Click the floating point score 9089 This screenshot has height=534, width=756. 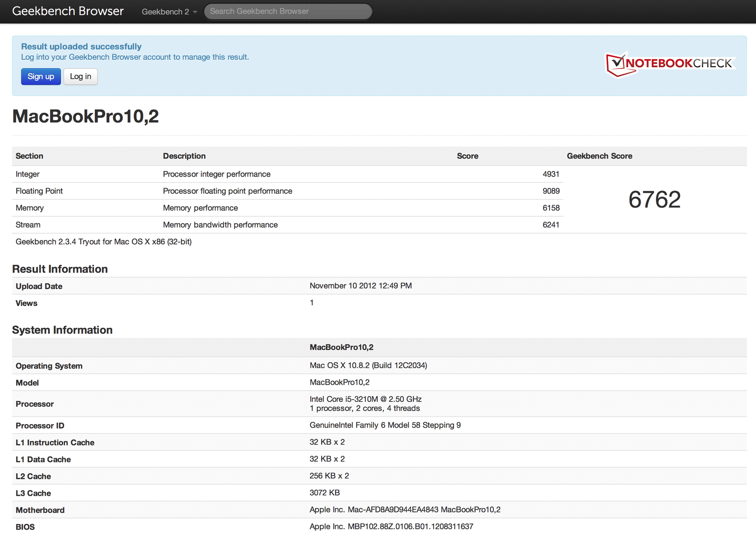click(551, 191)
